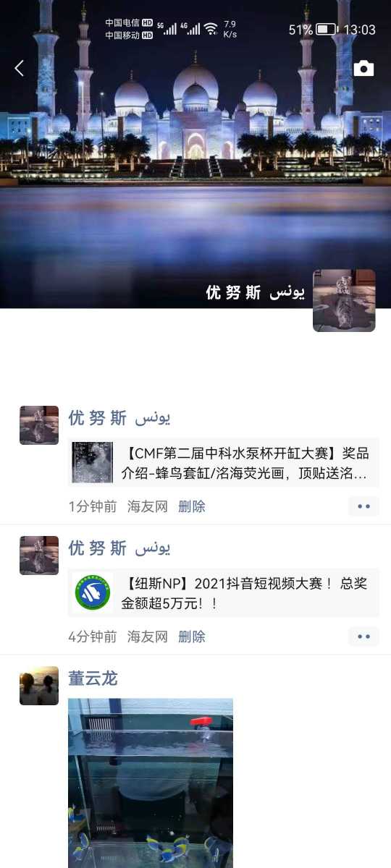Image resolution: width=391 pixels, height=868 pixels.
Task: Open the camera icon to post
Action: [363, 69]
